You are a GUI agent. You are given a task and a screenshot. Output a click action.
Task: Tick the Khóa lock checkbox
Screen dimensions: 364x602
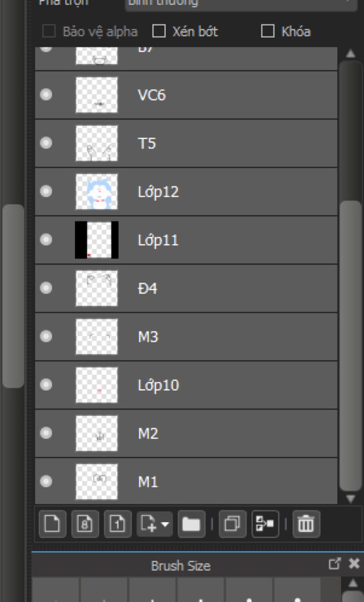coord(268,31)
